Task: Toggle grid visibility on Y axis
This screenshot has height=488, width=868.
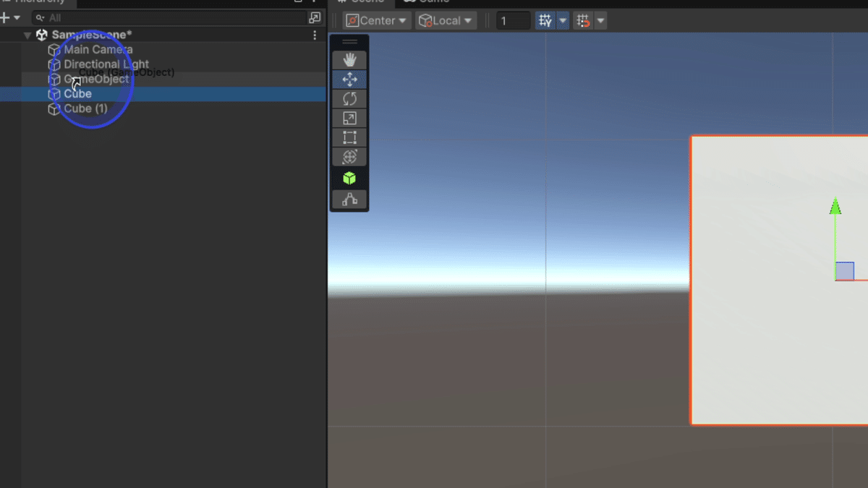Action: click(x=545, y=21)
